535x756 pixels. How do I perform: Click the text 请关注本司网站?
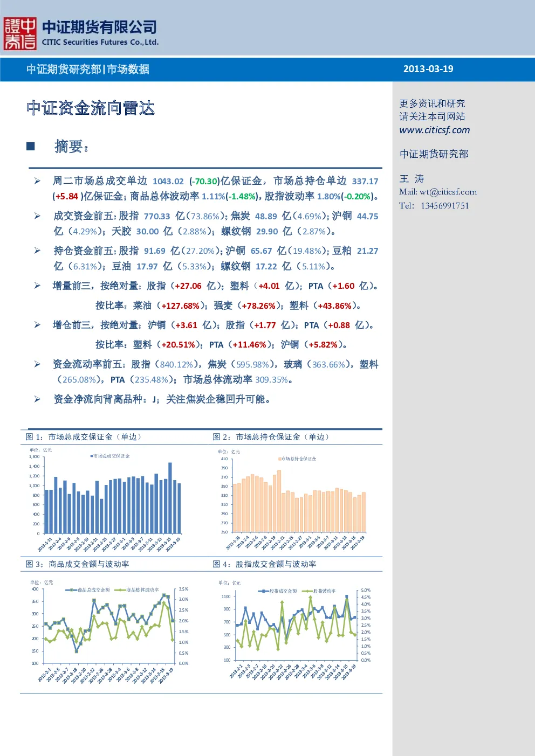[432, 116]
